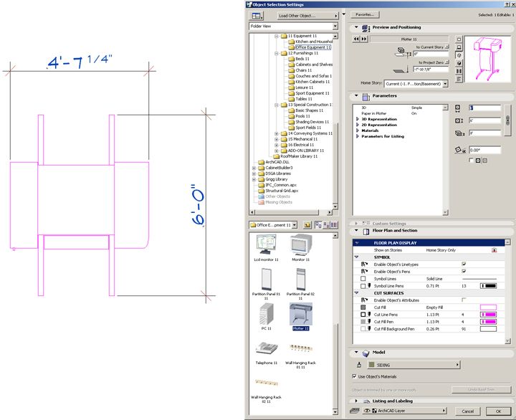The width and height of the screenshot is (516, 420).
Task: Expand the 2D Representation parameter group
Action: click(358, 125)
